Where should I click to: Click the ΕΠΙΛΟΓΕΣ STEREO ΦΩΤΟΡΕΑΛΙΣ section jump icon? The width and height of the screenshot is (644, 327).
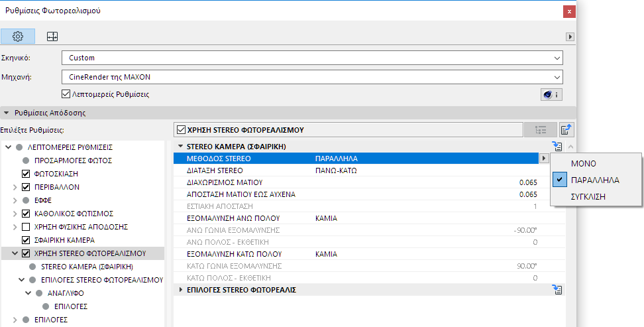(x=557, y=290)
